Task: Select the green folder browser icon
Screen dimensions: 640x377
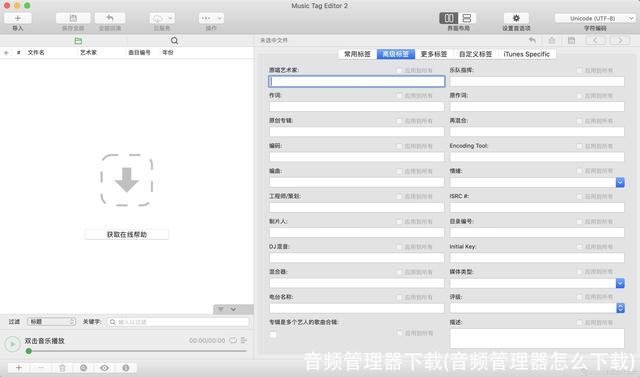Action: click(78, 41)
